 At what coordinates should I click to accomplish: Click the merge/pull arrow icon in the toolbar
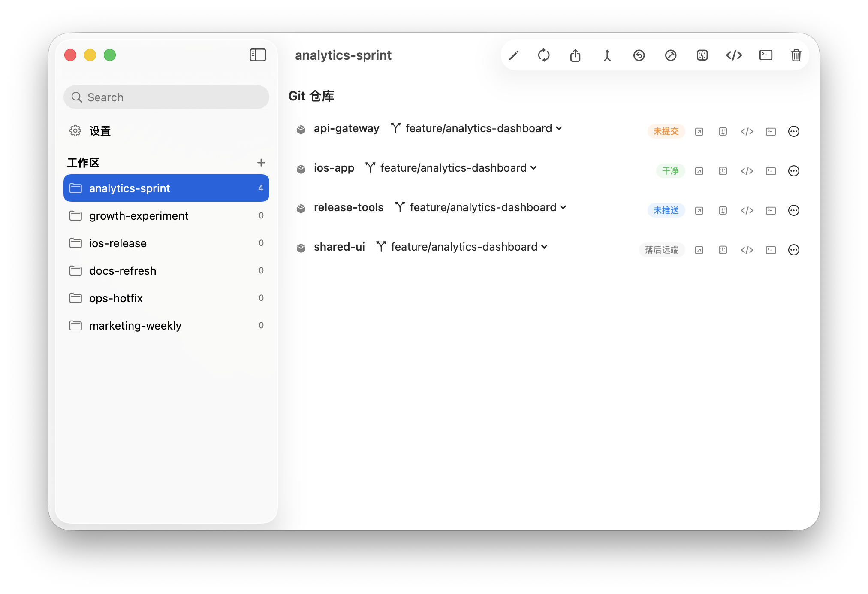tap(607, 55)
